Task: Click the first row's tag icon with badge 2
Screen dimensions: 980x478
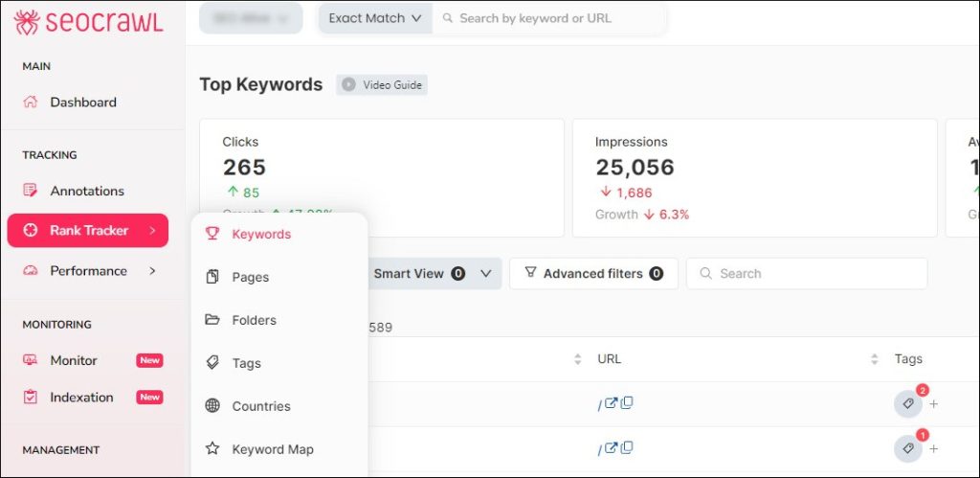Action: [x=908, y=404]
